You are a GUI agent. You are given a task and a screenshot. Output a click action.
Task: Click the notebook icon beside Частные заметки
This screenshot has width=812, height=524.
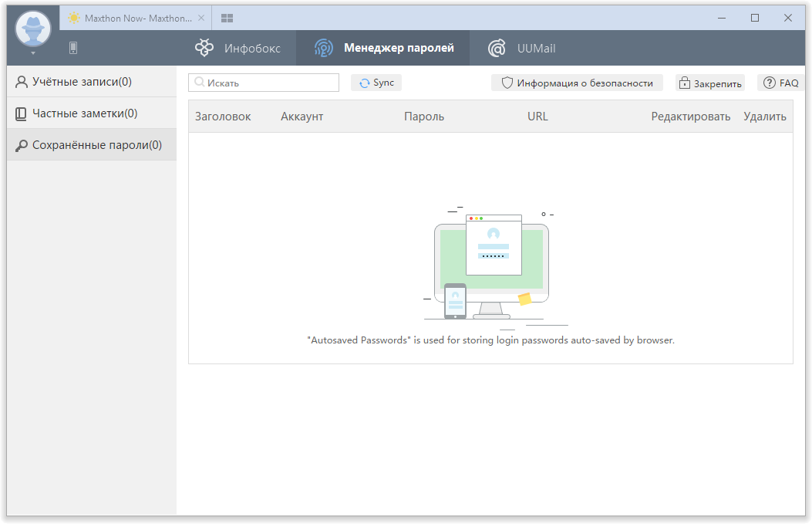tap(21, 114)
